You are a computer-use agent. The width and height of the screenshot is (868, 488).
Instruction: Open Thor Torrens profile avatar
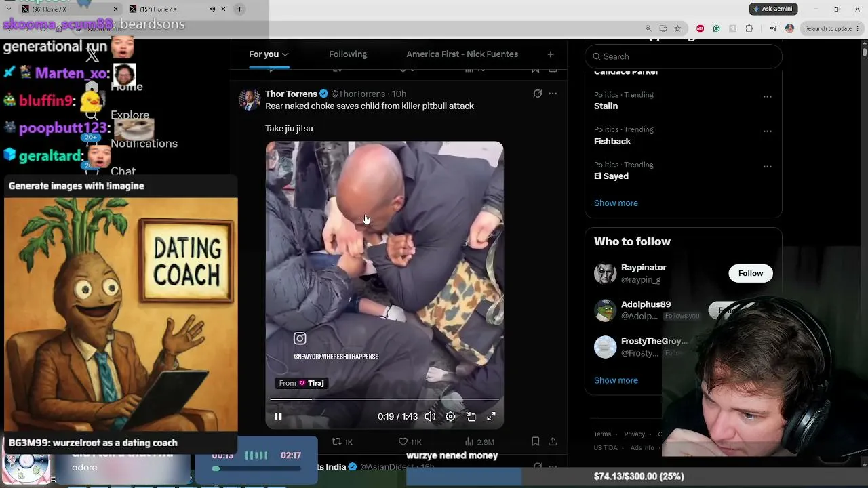point(250,100)
